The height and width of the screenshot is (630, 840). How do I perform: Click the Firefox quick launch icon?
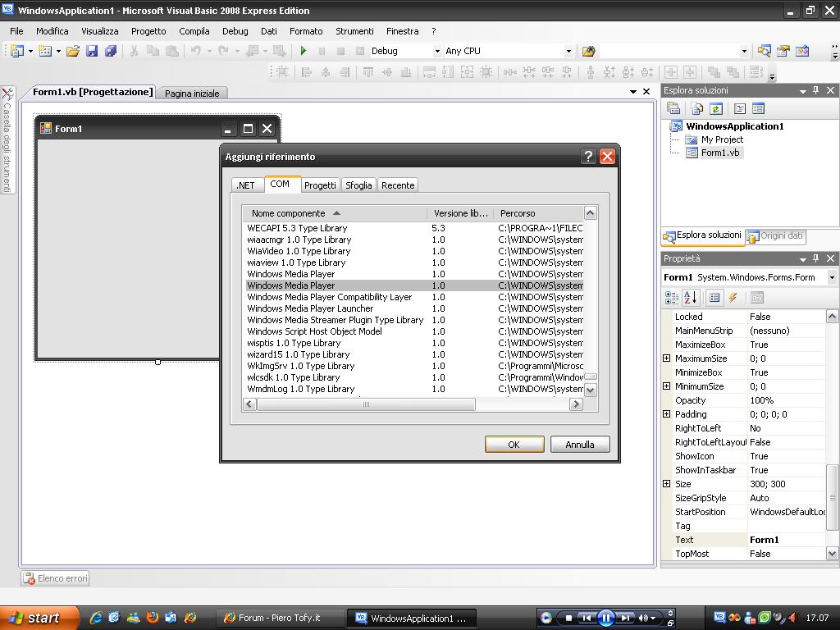(152, 618)
